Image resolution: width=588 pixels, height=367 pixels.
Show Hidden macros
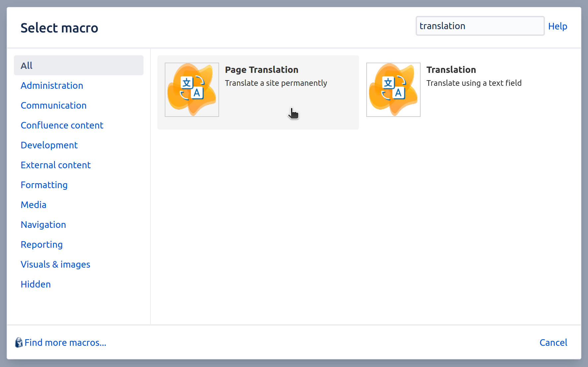[35, 284]
